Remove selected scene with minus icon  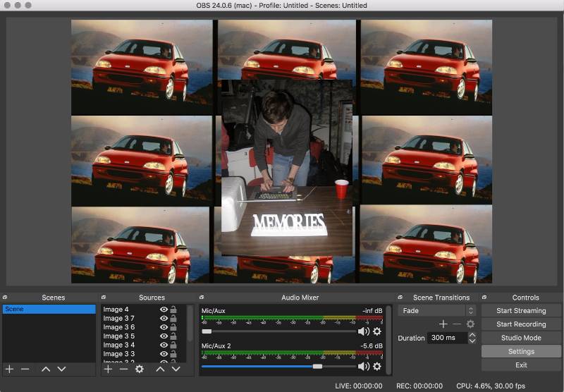point(25,369)
